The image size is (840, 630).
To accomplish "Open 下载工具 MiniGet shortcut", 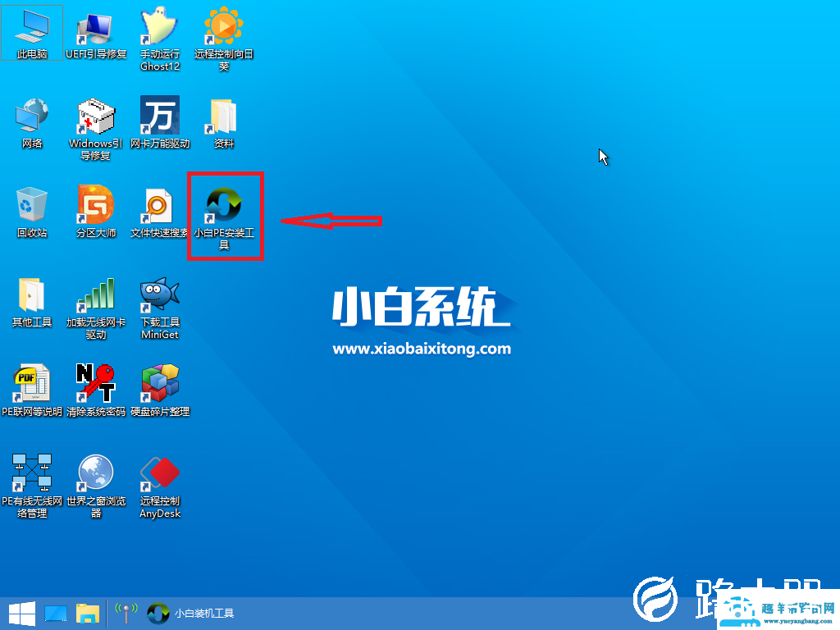I will (x=160, y=308).
